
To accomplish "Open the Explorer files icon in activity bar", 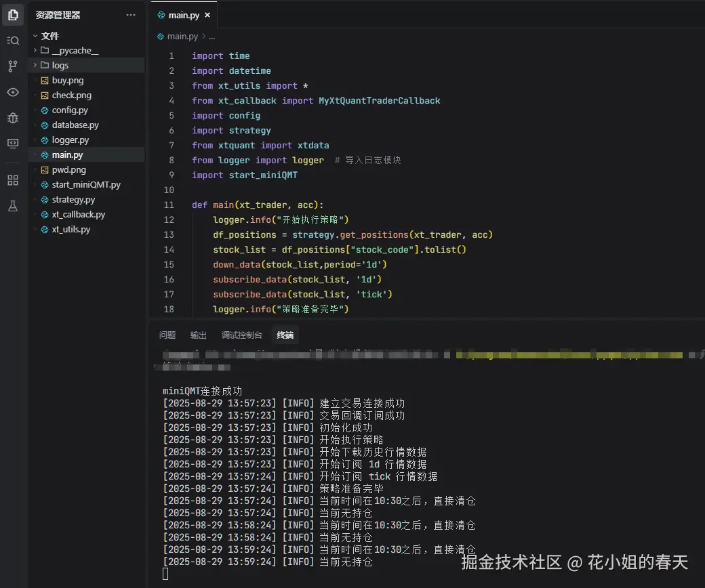I will coord(13,15).
